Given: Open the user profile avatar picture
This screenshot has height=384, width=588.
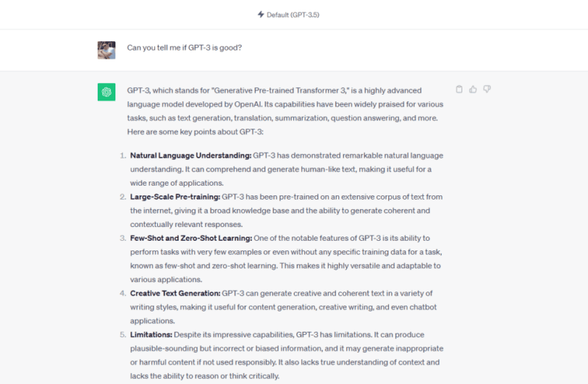Looking at the screenshot, I should click(x=107, y=50).
